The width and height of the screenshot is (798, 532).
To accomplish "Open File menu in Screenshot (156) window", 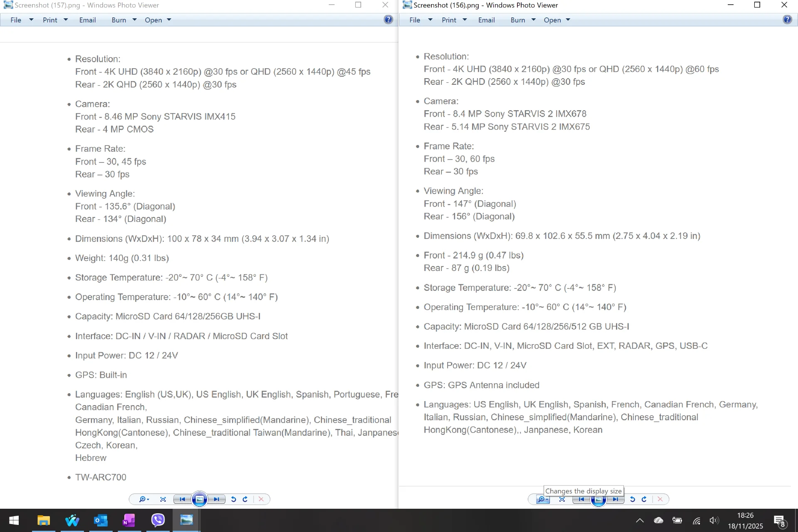I will click(x=415, y=20).
